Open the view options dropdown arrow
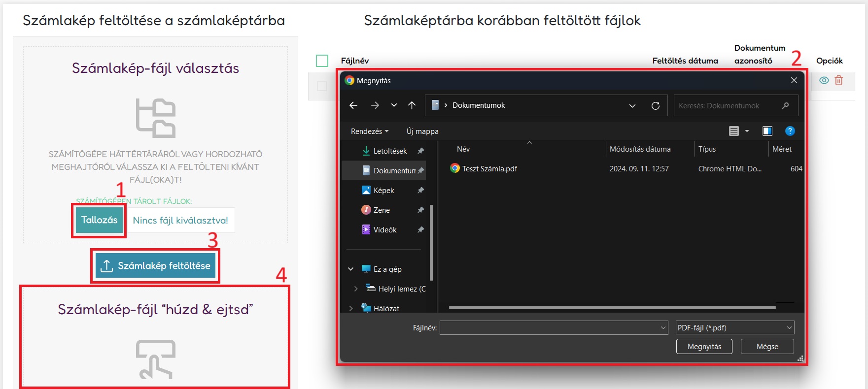The height and width of the screenshot is (389, 868). tap(747, 131)
